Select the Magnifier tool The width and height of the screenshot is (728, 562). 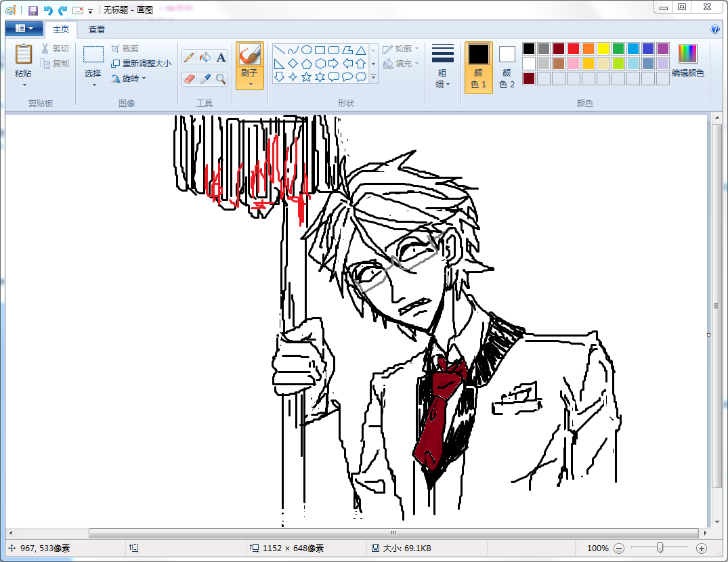(221, 79)
